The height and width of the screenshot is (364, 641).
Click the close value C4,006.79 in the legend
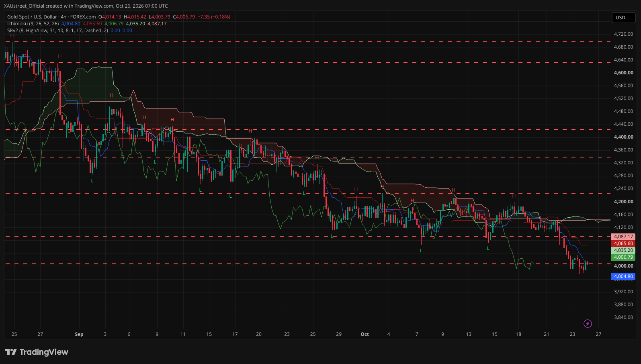184,17
